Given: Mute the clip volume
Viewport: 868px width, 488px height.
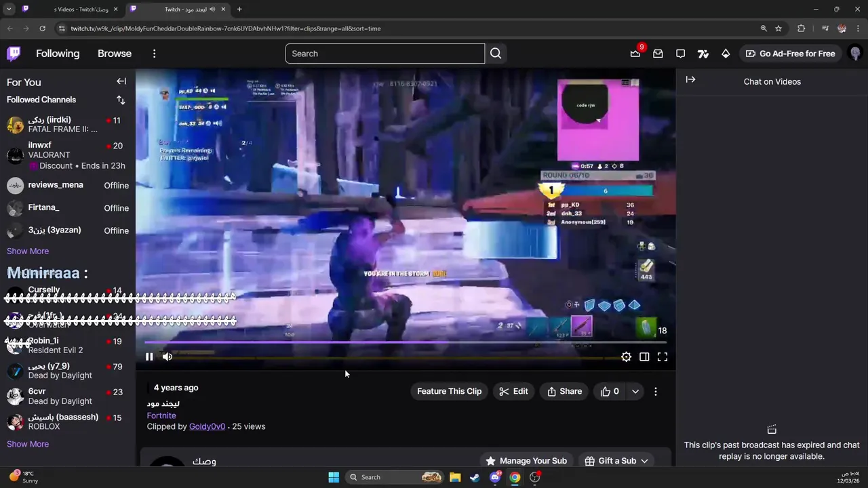Looking at the screenshot, I should click(167, 357).
